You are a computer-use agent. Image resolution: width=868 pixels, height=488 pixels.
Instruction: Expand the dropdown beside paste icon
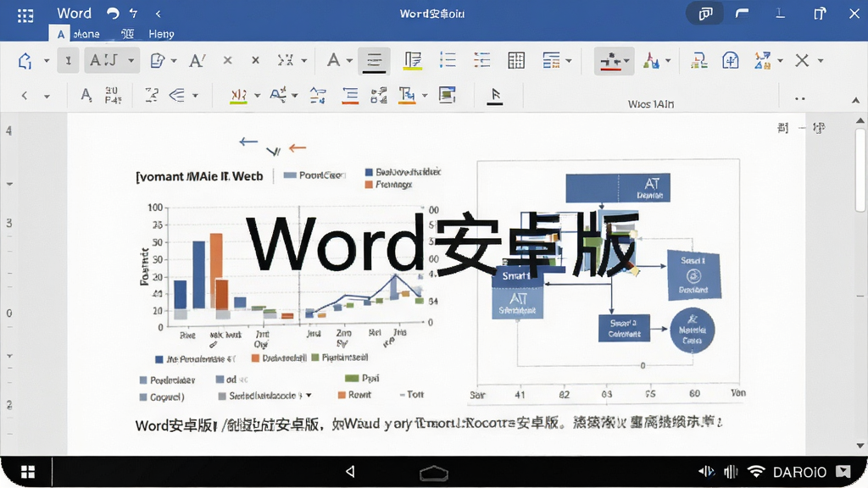click(47, 60)
